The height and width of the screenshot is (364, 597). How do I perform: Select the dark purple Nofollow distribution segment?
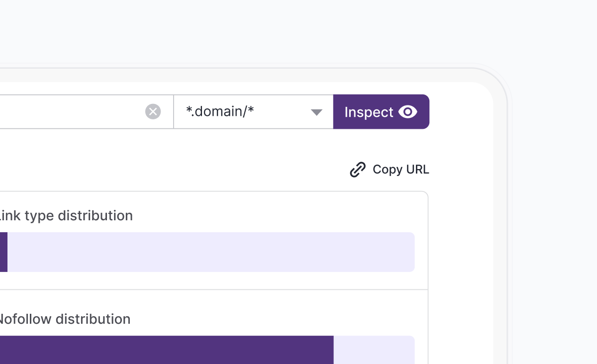point(164,350)
